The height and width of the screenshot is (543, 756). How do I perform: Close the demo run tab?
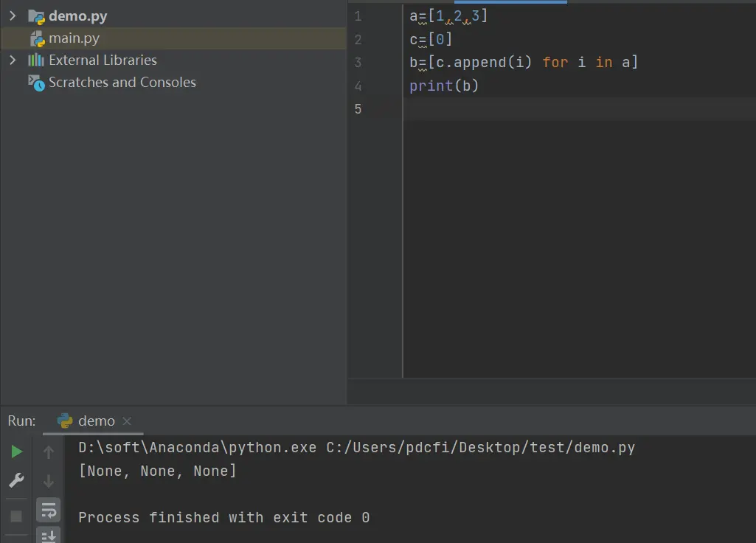click(x=127, y=421)
